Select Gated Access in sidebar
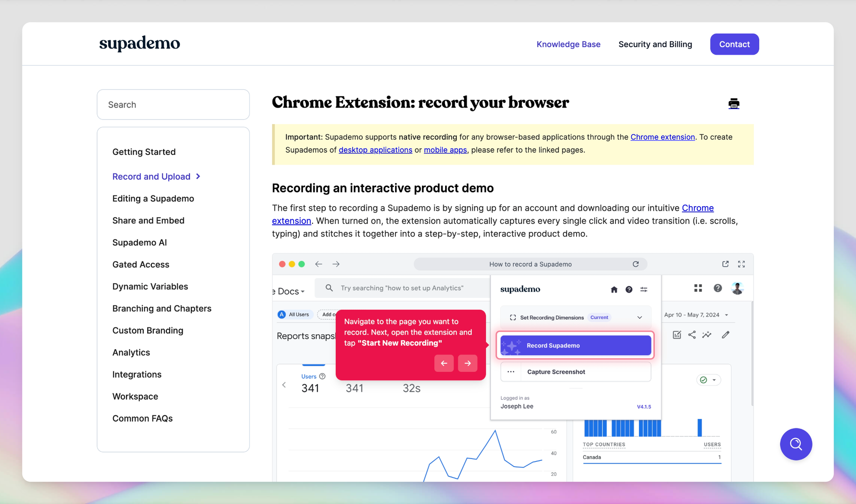The width and height of the screenshot is (856, 504). [141, 264]
